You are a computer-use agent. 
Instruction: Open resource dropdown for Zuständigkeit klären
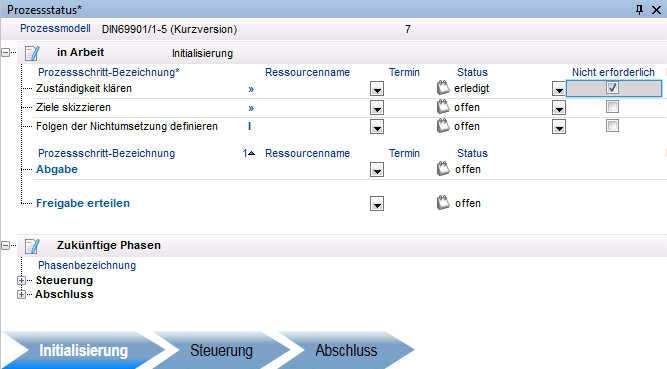tap(377, 89)
